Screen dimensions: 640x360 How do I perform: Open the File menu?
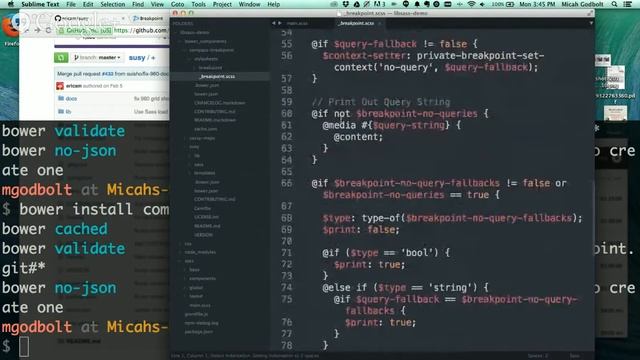71,4
